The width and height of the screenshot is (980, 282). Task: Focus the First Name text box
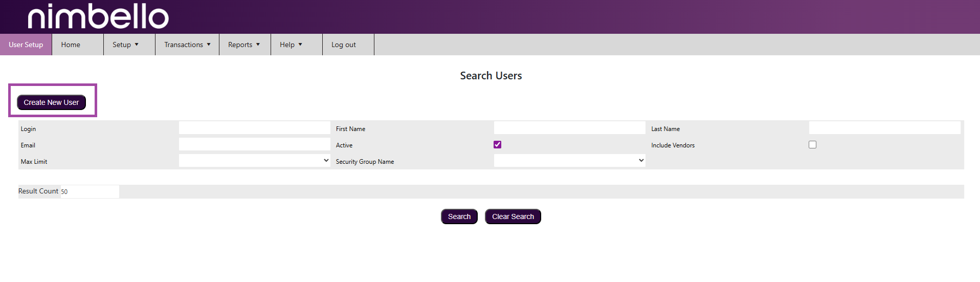pyautogui.click(x=569, y=128)
